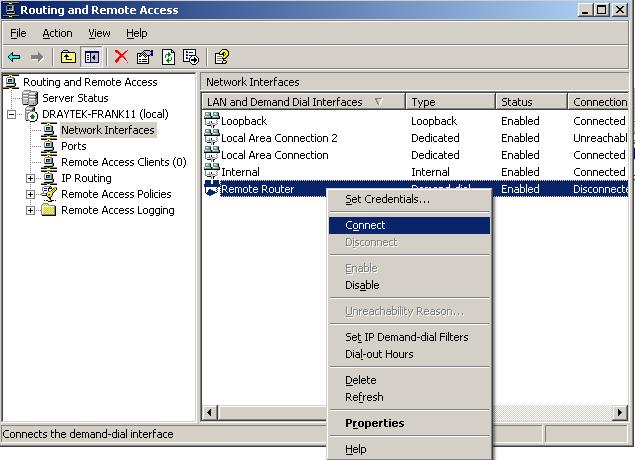635x460 pixels.
Task: Click the Internal type cell
Action: [430, 172]
